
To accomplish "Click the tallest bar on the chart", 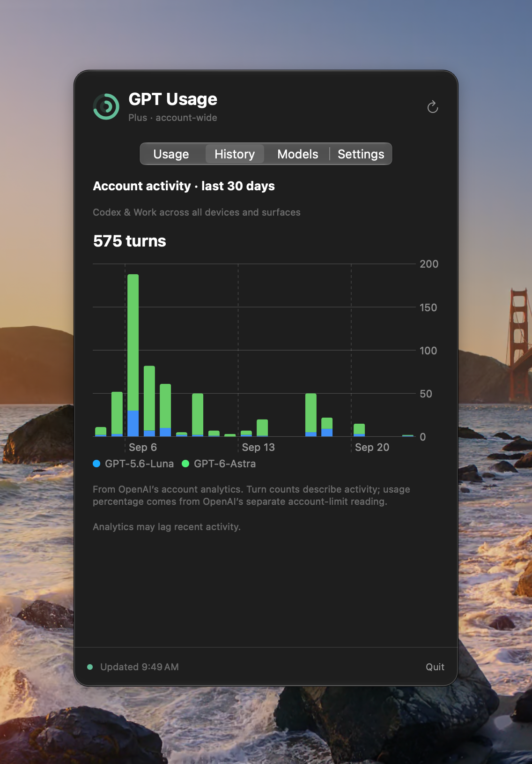I will 133,355.
